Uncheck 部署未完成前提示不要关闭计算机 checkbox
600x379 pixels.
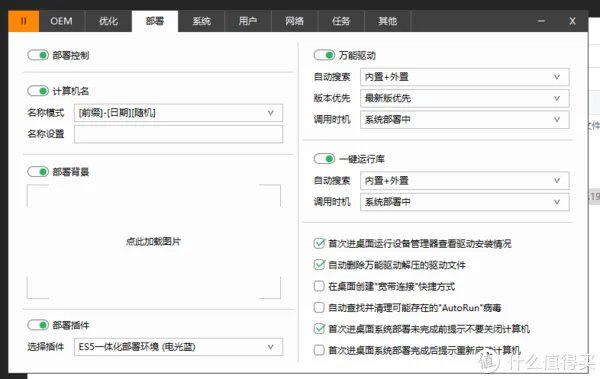click(319, 328)
